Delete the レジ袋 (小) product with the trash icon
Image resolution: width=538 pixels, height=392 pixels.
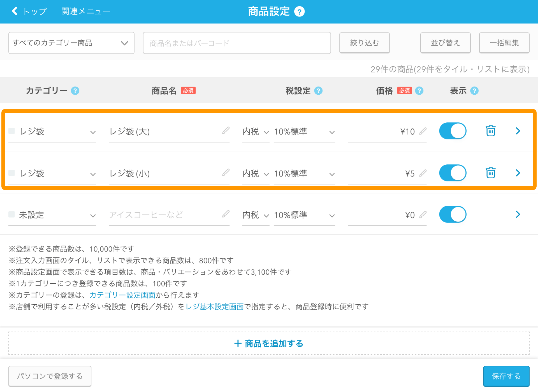(x=491, y=173)
